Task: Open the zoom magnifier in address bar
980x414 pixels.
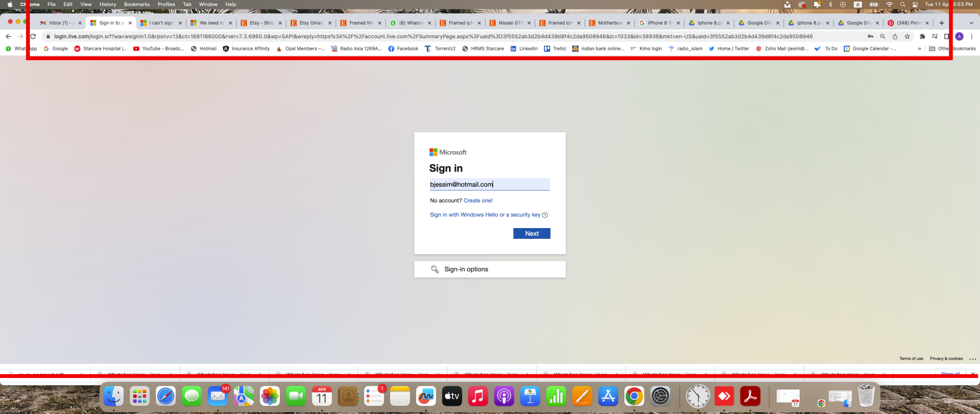Action: point(882,36)
